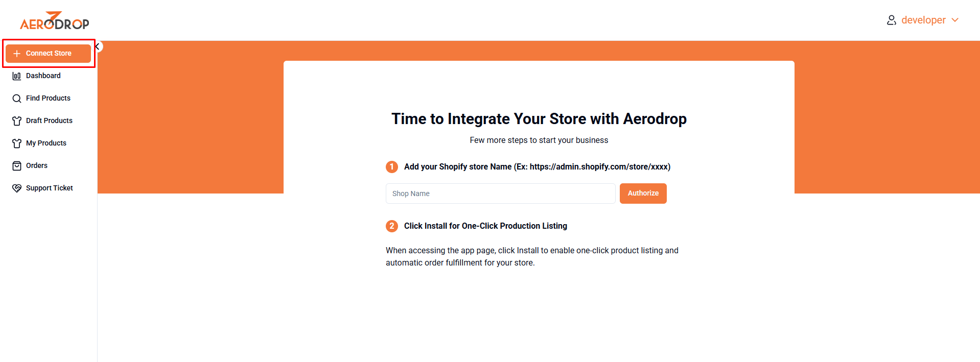
Task: Collapse the sidebar with the chevron toggle
Action: (x=98, y=46)
